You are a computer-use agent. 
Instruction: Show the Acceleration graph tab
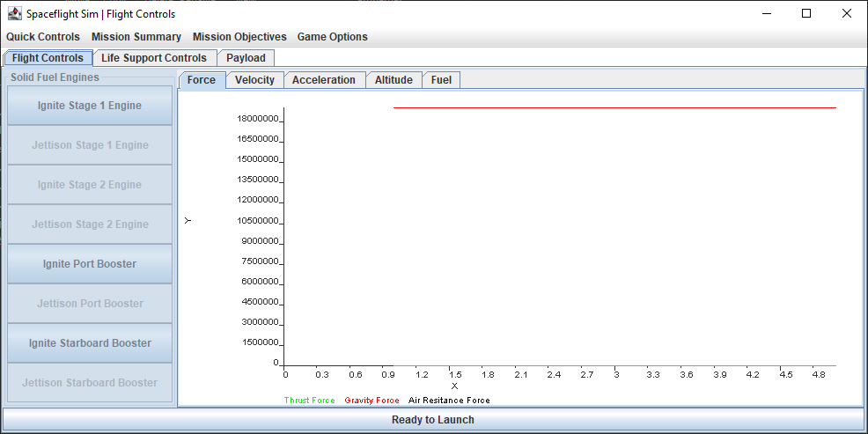pos(324,80)
